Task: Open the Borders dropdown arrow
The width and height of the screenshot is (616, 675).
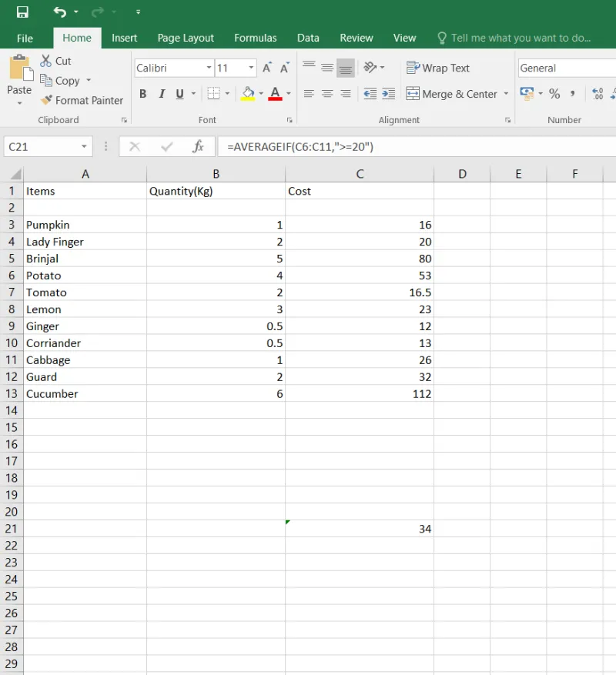Action: (x=227, y=93)
